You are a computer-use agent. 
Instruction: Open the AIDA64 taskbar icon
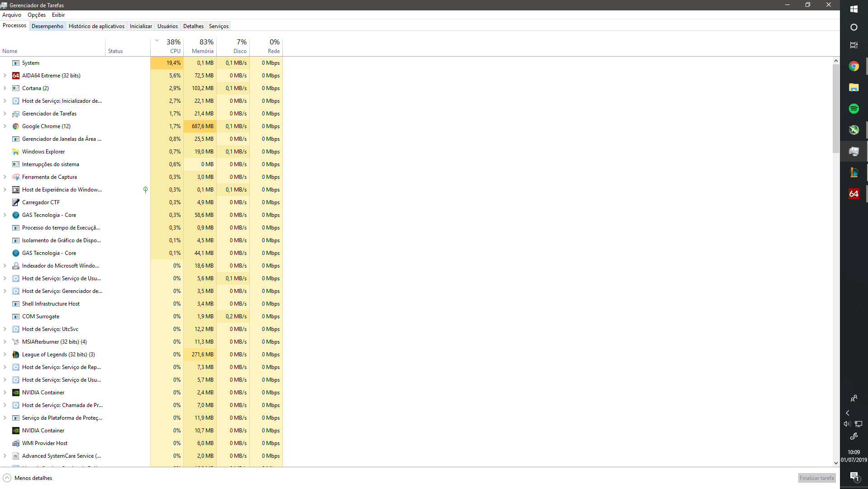(854, 194)
